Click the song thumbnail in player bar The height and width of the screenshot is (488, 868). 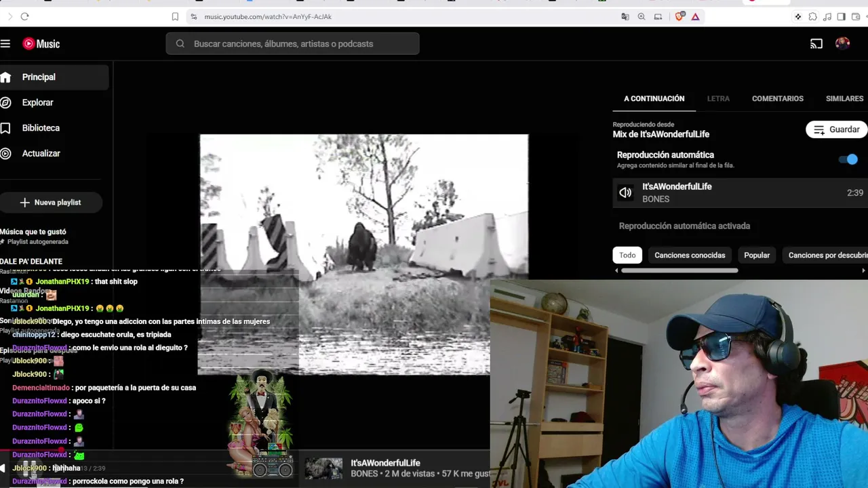click(323, 468)
